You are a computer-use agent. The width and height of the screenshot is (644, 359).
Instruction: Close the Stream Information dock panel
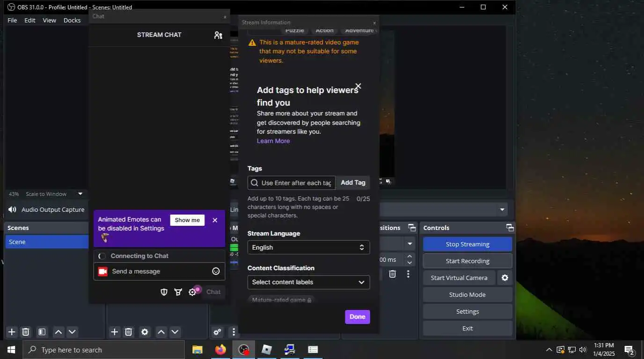[374, 23]
